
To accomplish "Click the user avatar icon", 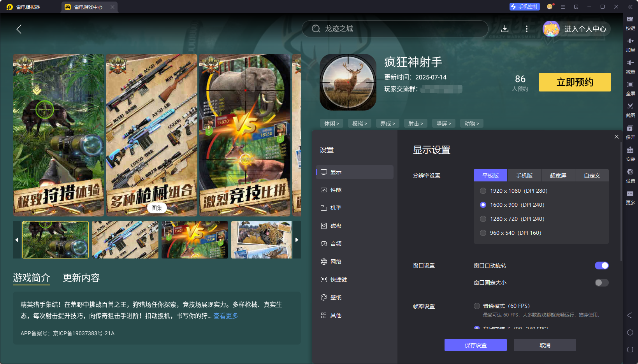I will [551, 29].
